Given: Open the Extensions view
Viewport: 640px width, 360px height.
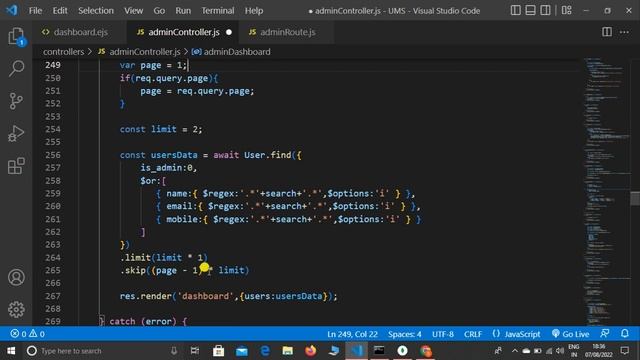Looking at the screenshot, I should point(16,166).
